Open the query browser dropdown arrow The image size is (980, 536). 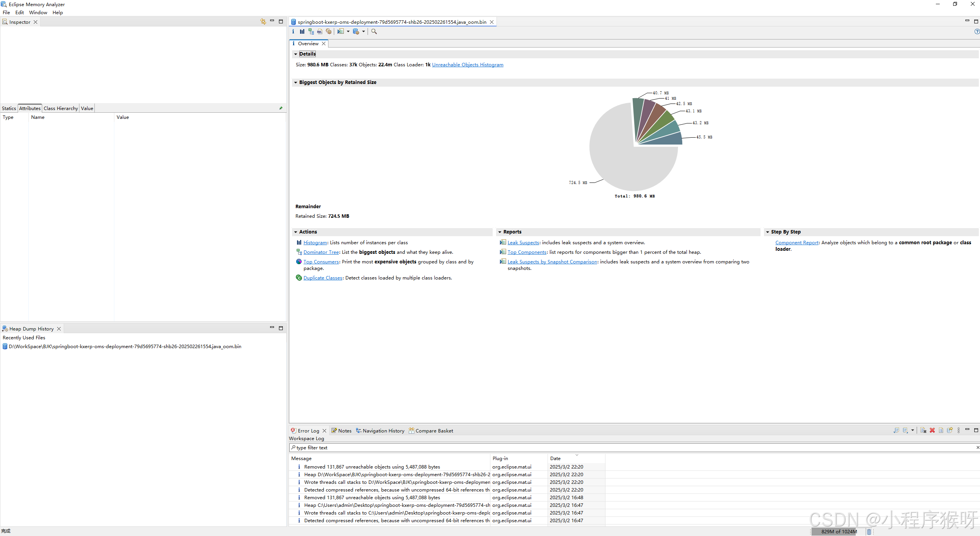pyautogui.click(x=363, y=31)
